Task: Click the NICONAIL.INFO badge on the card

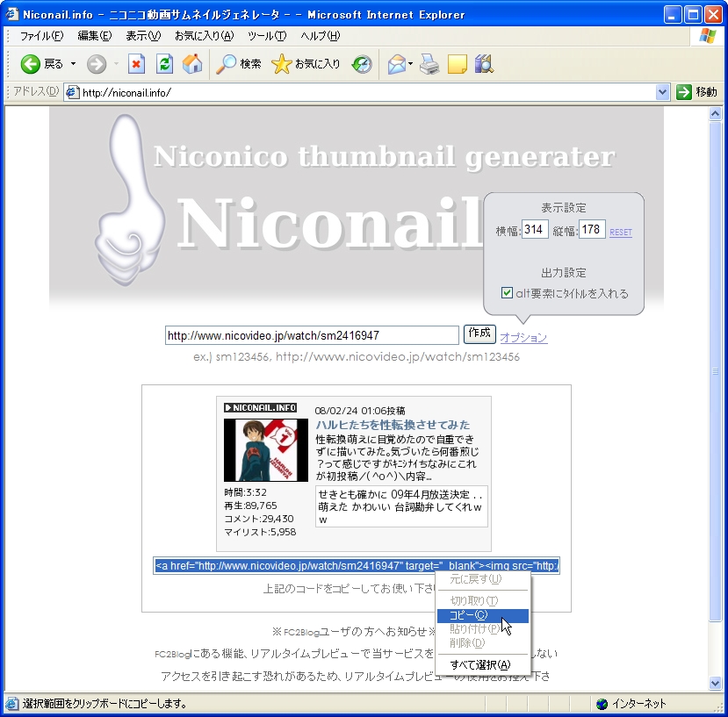Action: 261,407
